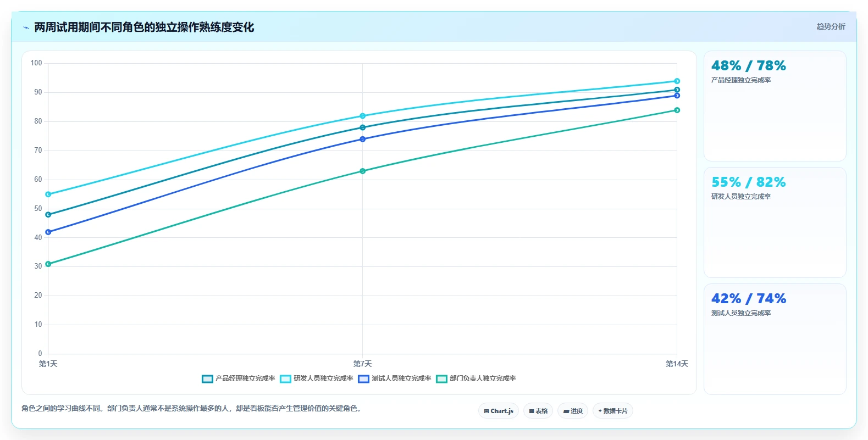The width and height of the screenshot is (868, 440).
Task: Open the 48% / 78% product manager card
Action: [x=775, y=106]
